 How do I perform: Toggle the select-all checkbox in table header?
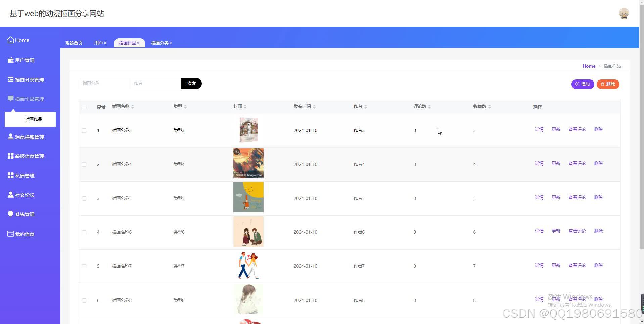(84, 107)
